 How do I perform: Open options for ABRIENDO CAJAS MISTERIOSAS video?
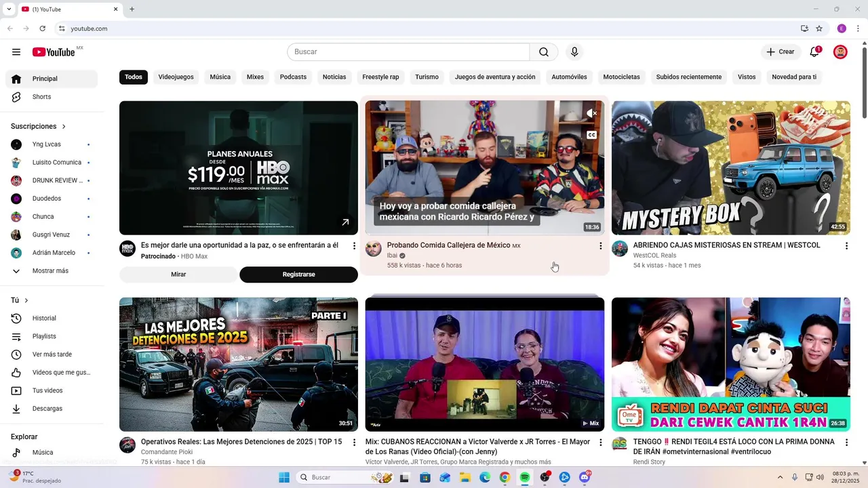tap(846, 246)
